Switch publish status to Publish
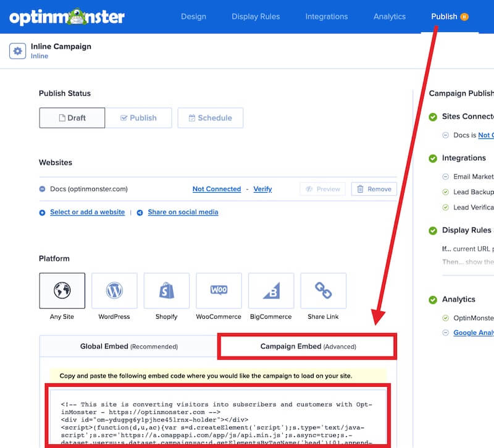The height and width of the screenshot is (448, 494). pyautogui.click(x=139, y=117)
